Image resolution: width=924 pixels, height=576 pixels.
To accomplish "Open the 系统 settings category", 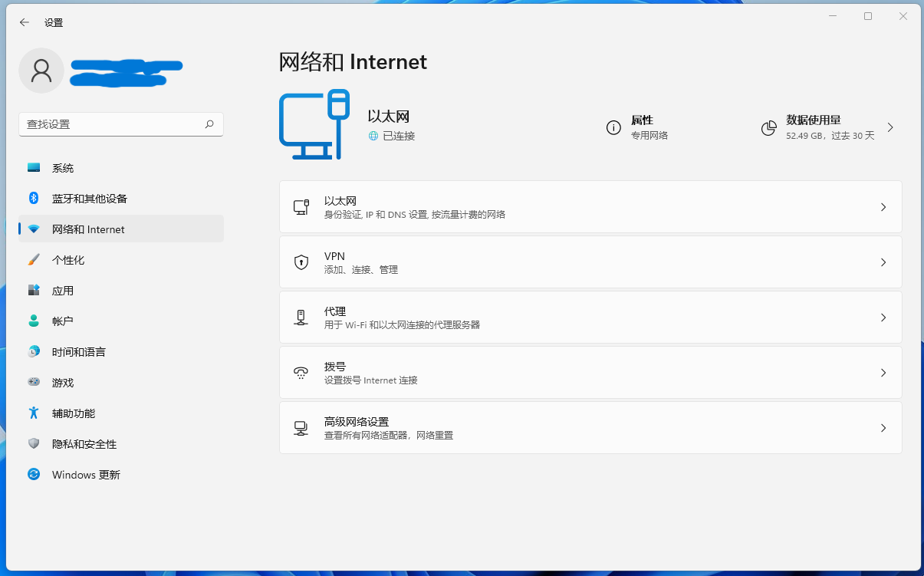I will (x=121, y=168).
